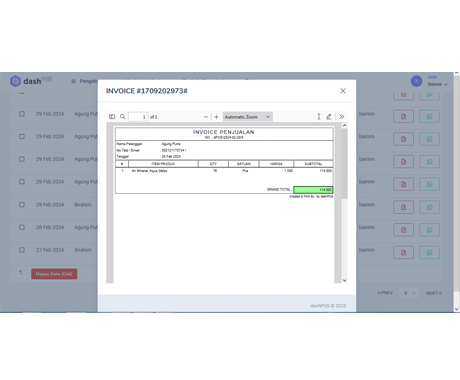The width and height of the screenshot is (460, 380).
Task: Click the HARGA column header
Action: 276,164
